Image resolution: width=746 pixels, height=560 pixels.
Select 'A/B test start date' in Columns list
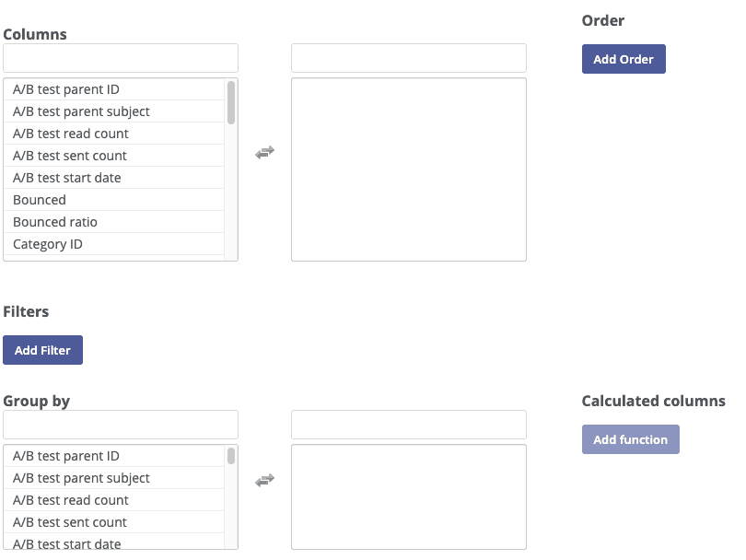coord(113,178)
